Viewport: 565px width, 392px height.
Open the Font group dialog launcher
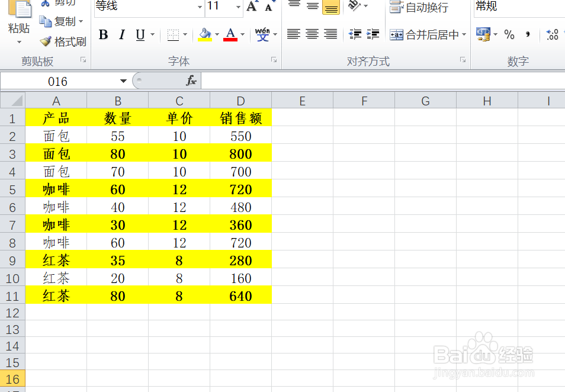tap(273, 60)
